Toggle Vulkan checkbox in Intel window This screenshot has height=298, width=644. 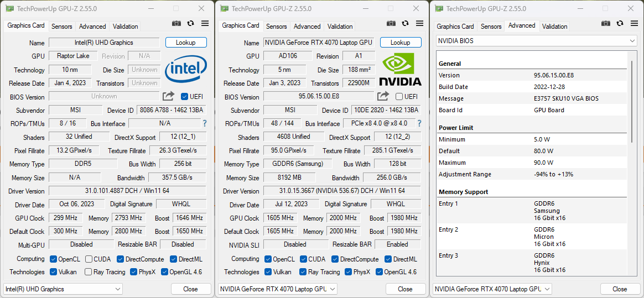tap(53, 271)
